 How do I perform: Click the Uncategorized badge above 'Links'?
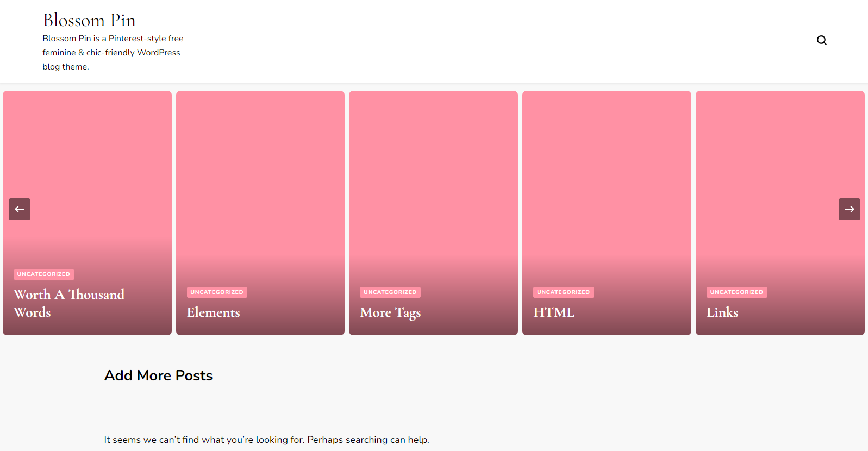(736, 292)
